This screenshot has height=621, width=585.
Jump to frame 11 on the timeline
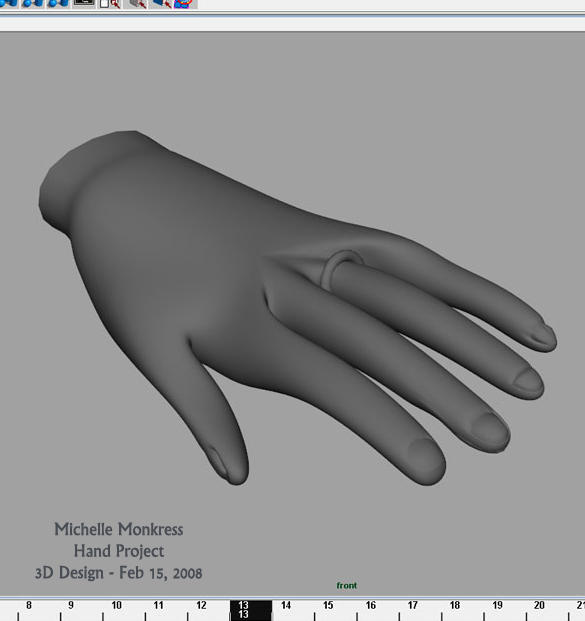tap(158, 605)
